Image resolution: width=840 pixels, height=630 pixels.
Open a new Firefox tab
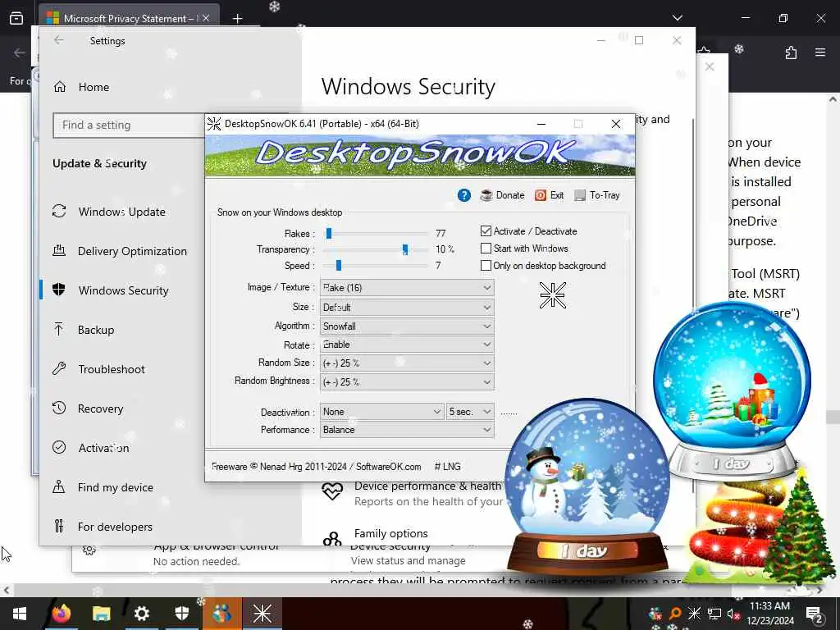coord(237,19)
